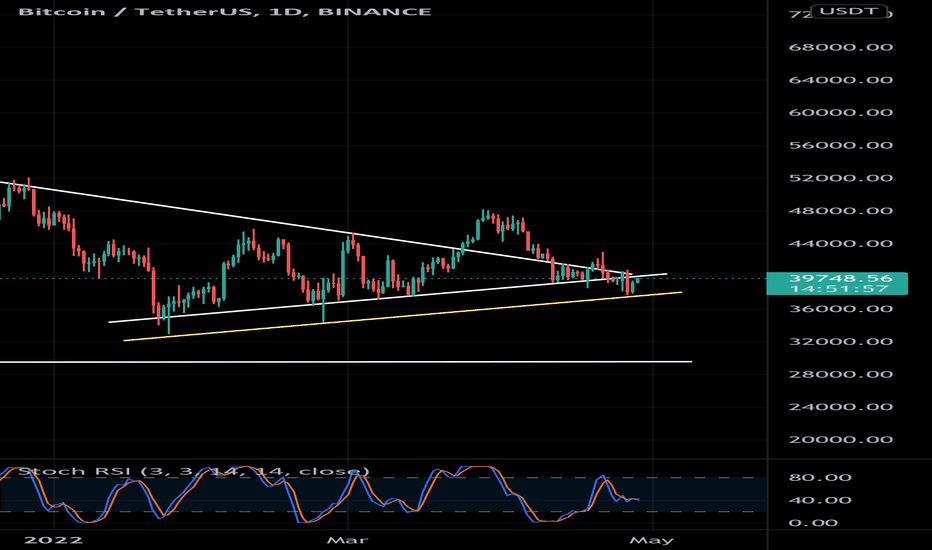Select the white horizontal support line near 30000
932x550 pixels.
pos(346,362)
